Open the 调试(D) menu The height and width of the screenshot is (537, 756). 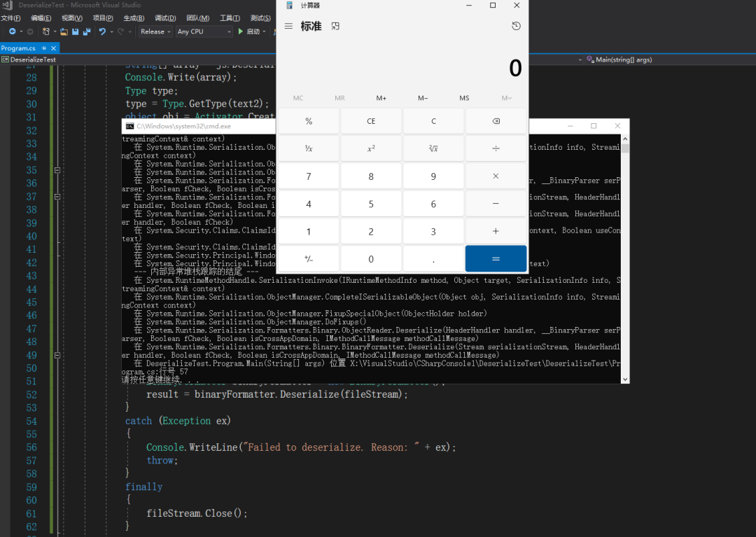tap(165, 18)
